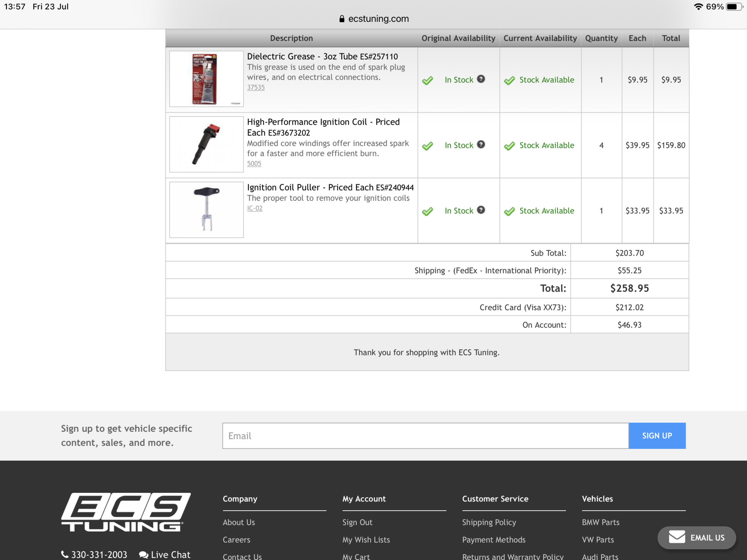747x560 pixels.
Task: Open Dielectric Grease product thumbnail
Action: coord(206,79)
